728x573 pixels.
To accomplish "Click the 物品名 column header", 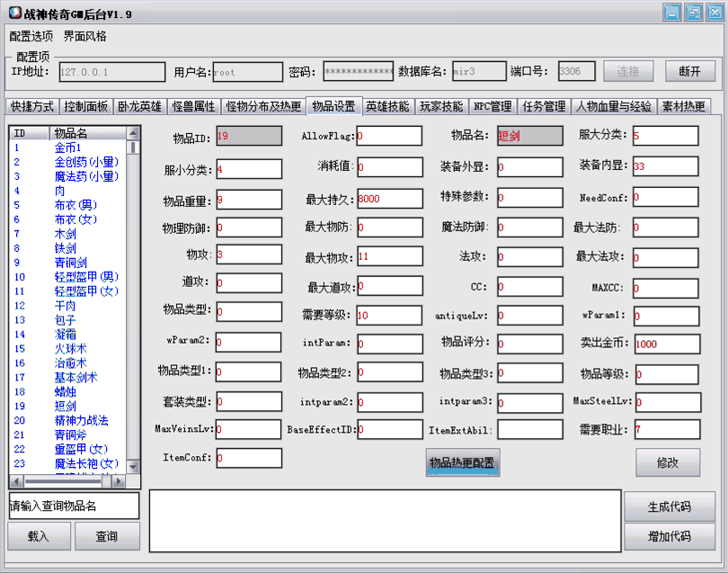I will (x=88, y=133).
